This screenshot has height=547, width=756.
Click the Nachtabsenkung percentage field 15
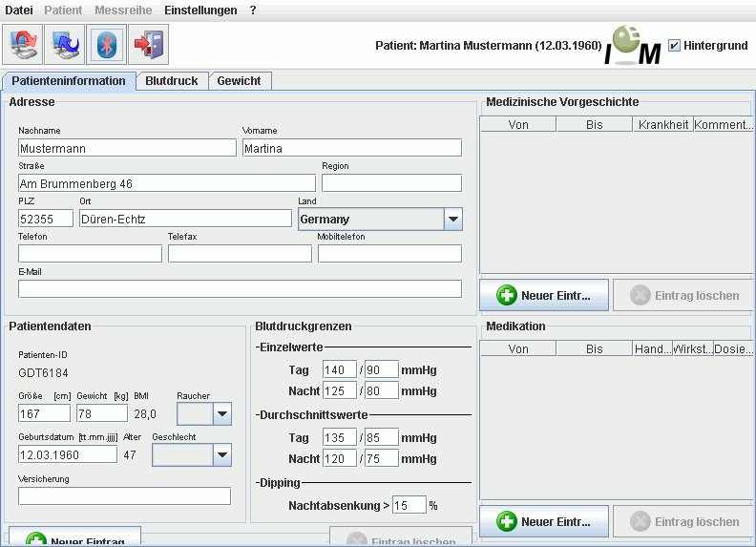click(409, 505)
